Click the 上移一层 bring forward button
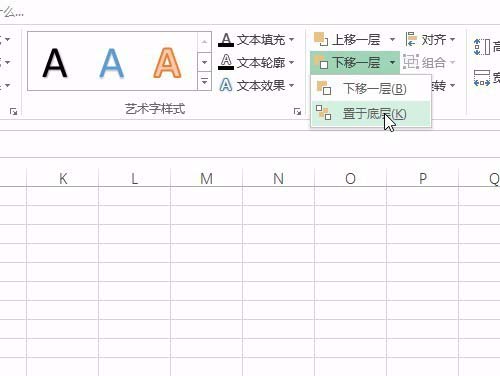The image size is (500, 376). [x=347, y=40]
